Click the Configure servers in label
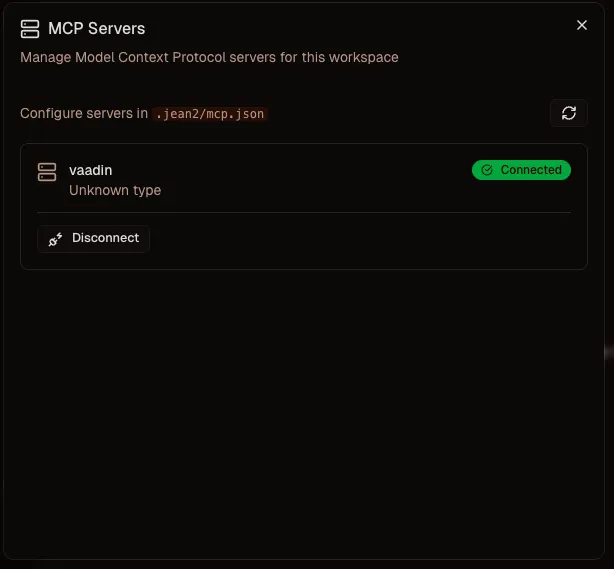Screen dimensions: 614x569 click(84, 114)
